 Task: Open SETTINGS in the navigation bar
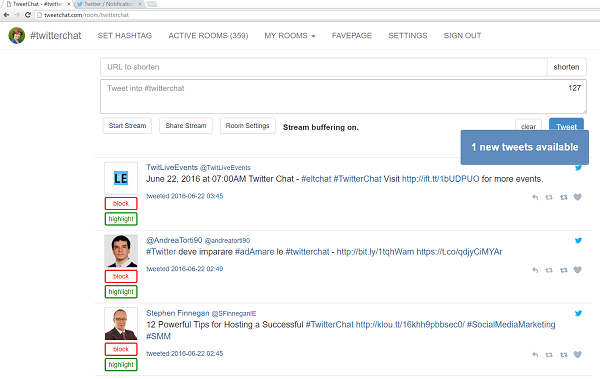[408, 36]
